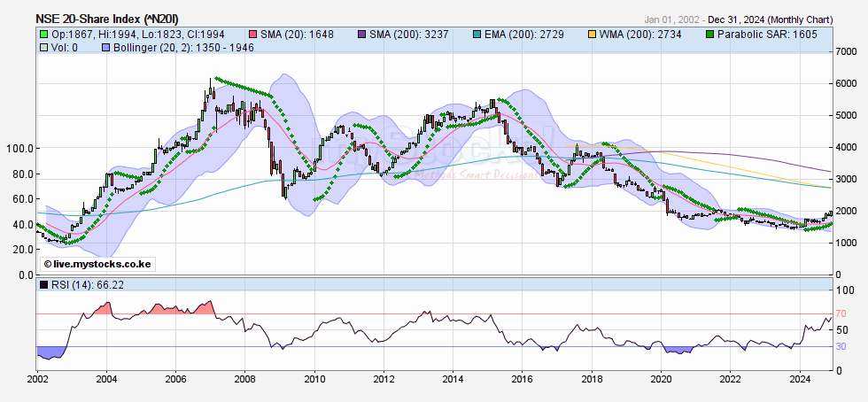Click the 2008 label on the time axis
The height and width of the screenshot is (402, 868).
coord(244,378)
